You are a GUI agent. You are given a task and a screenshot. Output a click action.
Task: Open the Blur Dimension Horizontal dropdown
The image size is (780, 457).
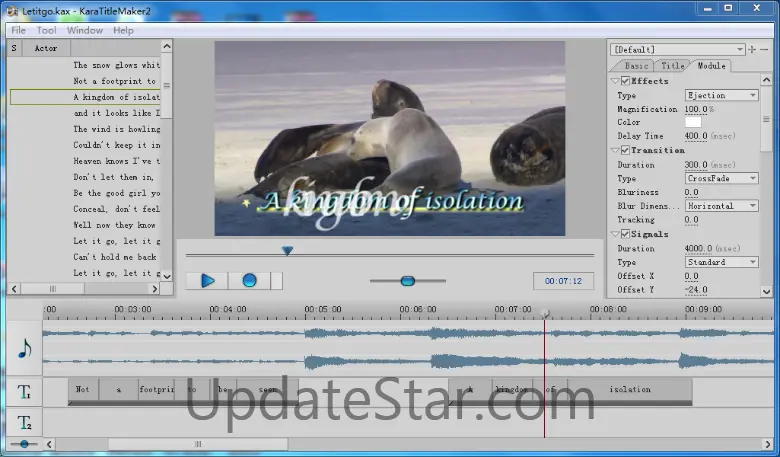(721, 206)
